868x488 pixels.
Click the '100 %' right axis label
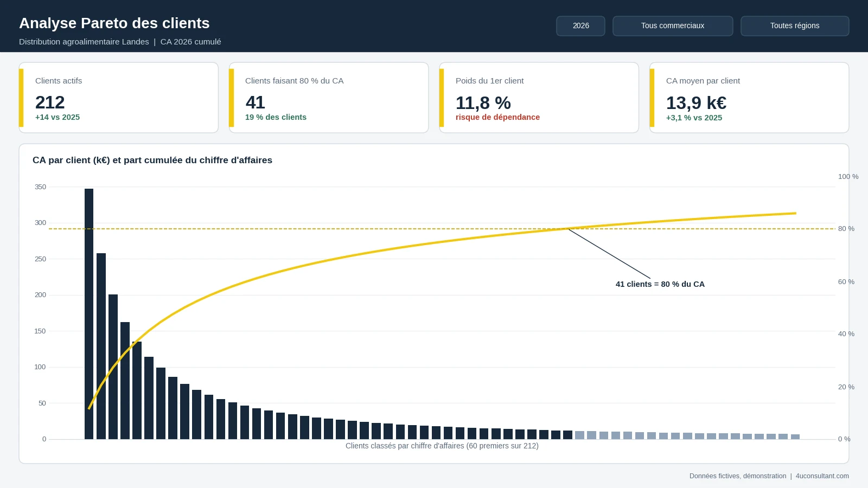click(x=848, y=177)
